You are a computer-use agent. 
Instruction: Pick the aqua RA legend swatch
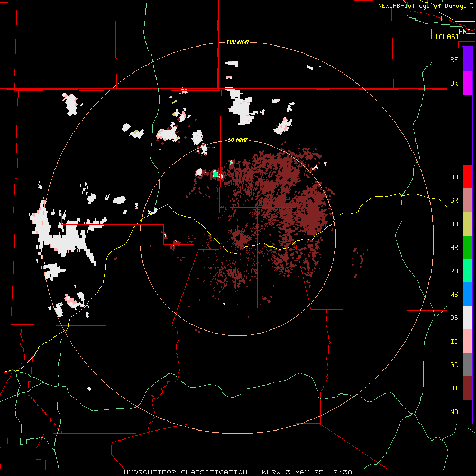(467, 271)
